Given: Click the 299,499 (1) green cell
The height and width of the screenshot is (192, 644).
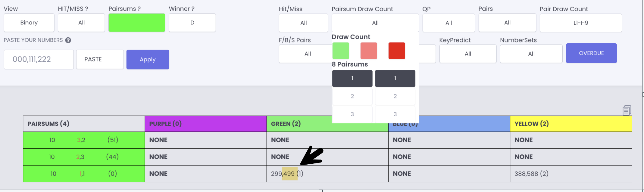Looking at the screenshot, I should coord(327,174).
